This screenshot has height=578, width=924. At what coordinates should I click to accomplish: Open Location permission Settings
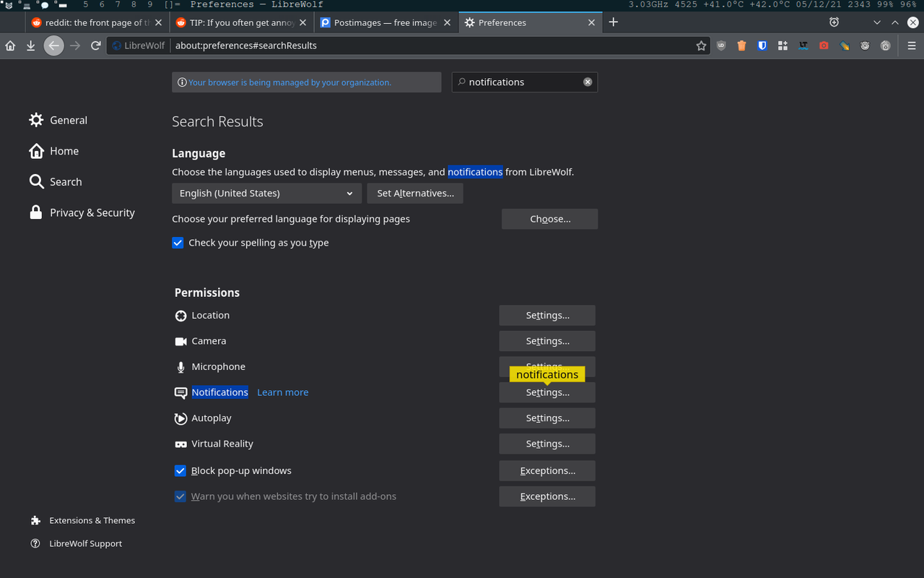(x=547, y=315)
